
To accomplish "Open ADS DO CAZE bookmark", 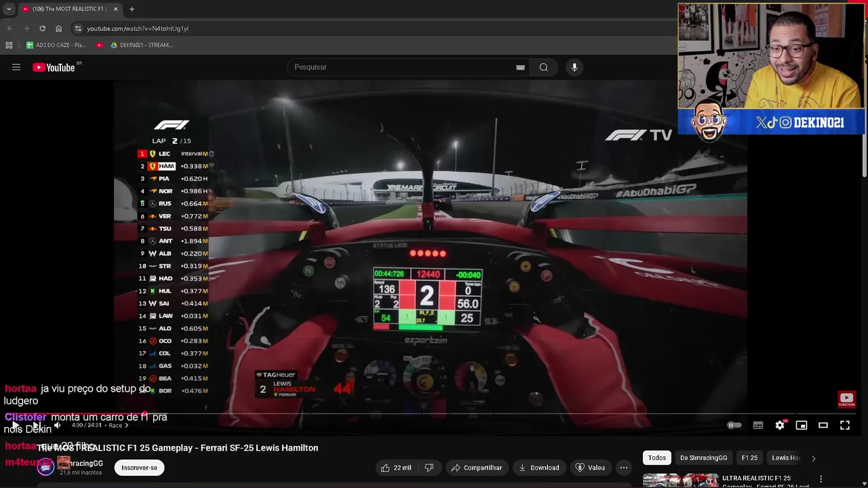I will (56, 45).
